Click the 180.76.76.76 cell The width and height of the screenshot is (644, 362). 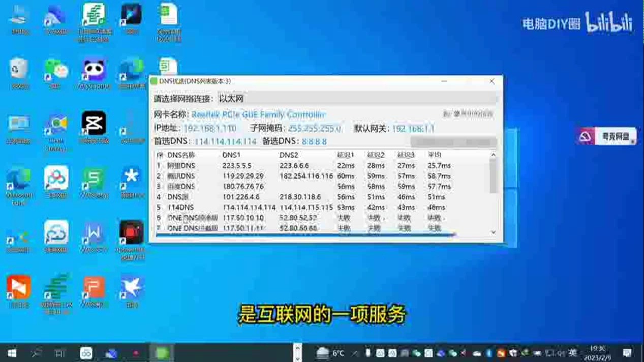pos(243,187)
